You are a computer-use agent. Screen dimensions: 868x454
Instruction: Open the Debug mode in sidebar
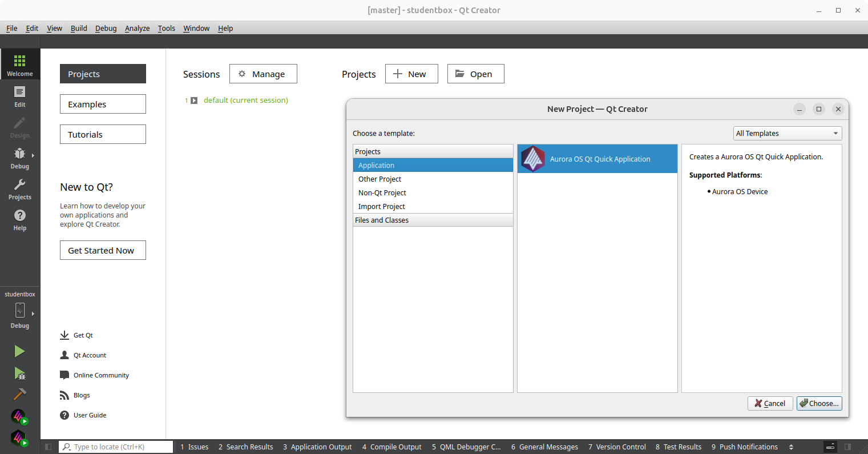pos(20,158)
